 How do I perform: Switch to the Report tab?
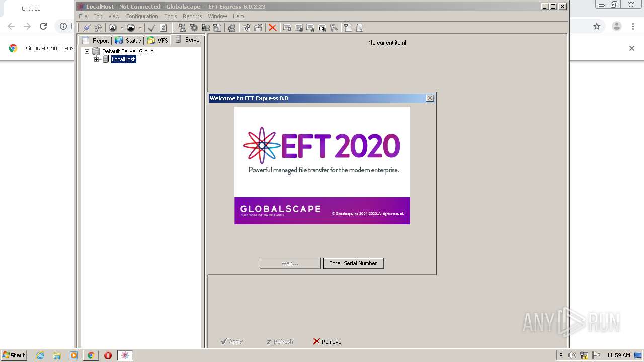(96, 40)
